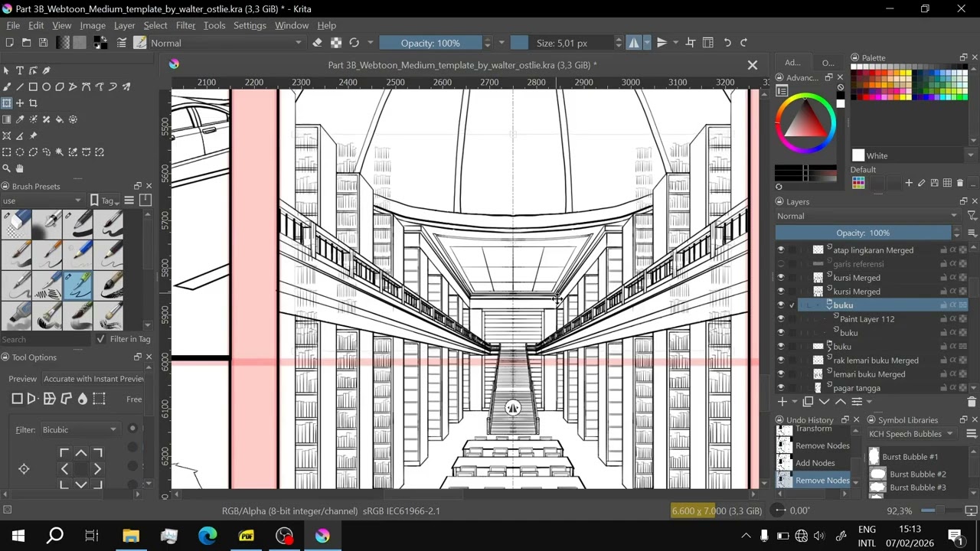Open KCH Speech Bubbles library dropdown
The height and width of the screenshot is (551, 980).
point(911,434)
